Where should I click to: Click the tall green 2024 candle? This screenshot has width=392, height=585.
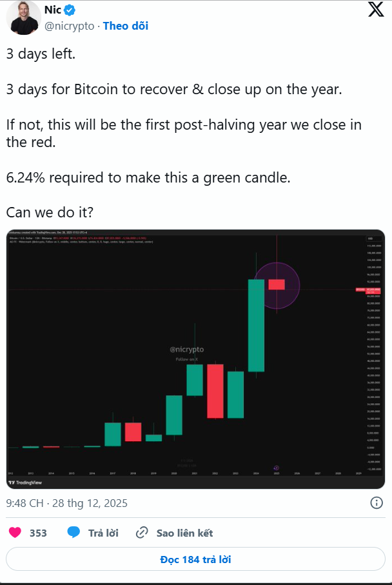256,325
